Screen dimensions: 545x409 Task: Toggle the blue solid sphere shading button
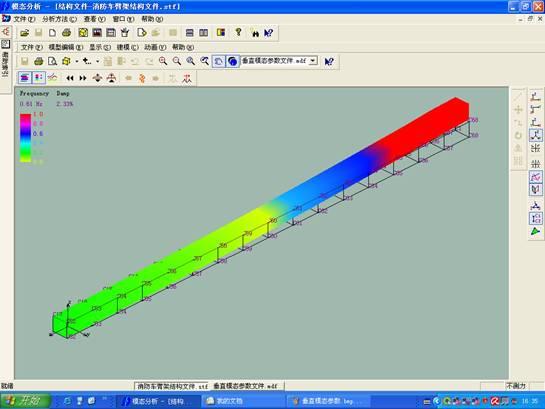233,62
